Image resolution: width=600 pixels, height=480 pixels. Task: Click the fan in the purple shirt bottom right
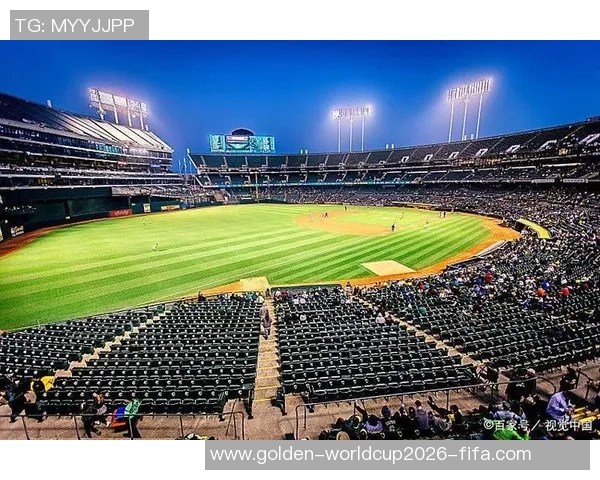(x=559, y=405)
